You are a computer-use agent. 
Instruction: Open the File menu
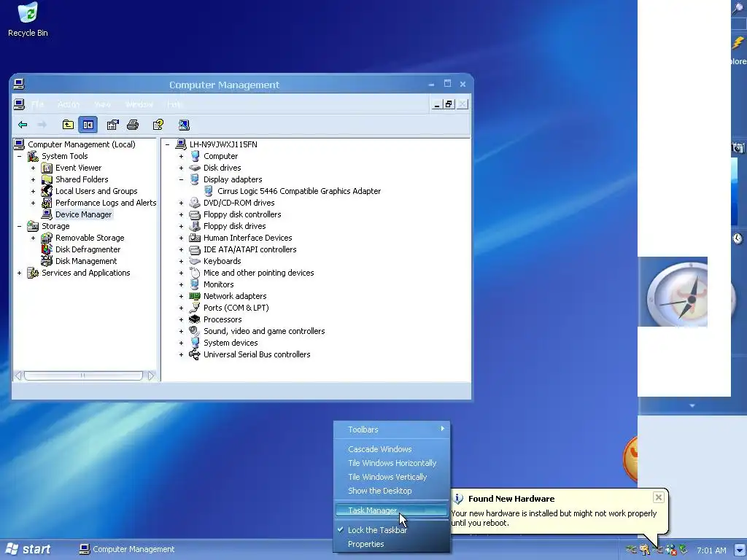(38, 104)
